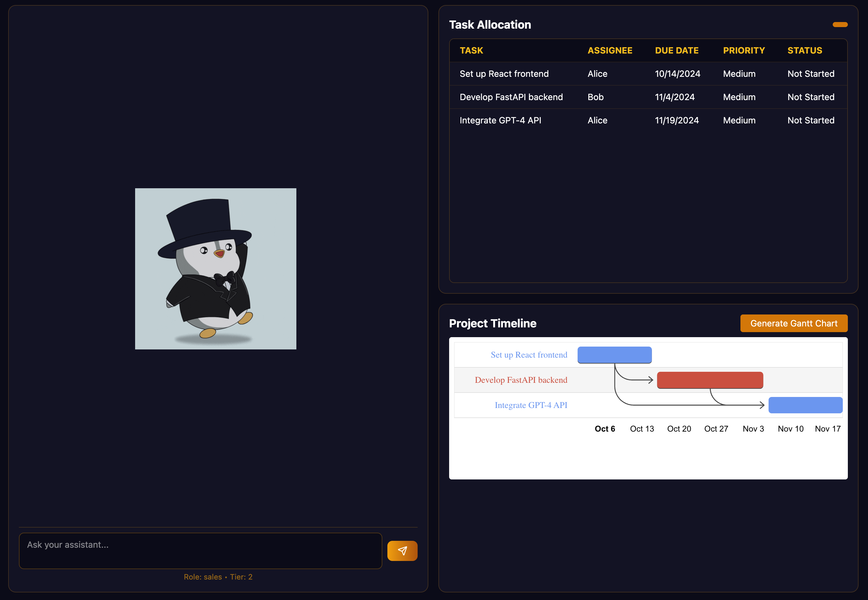Click the Generate Gantt Chart button
Image resolution: width=868 pixels, height=600 pixels.
(794, 323)
